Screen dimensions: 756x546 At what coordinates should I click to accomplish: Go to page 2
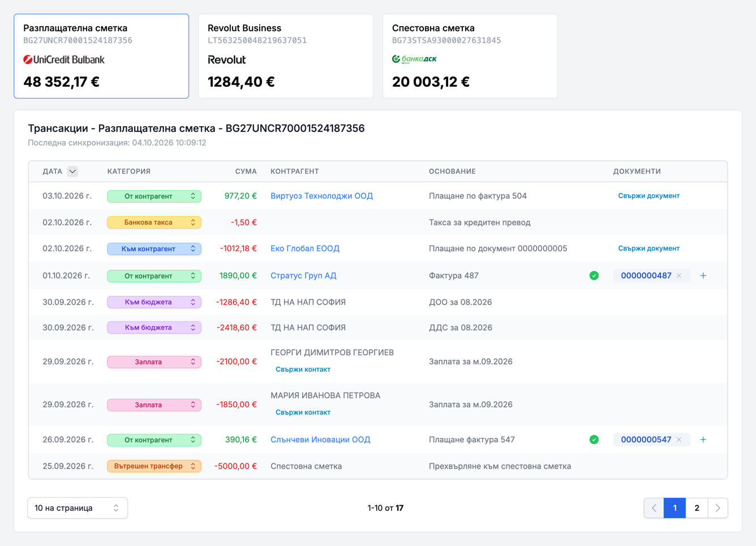click(697, 508)
